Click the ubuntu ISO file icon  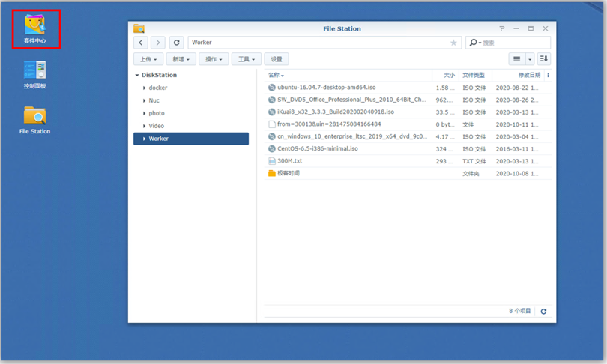[x=272, y=88]
